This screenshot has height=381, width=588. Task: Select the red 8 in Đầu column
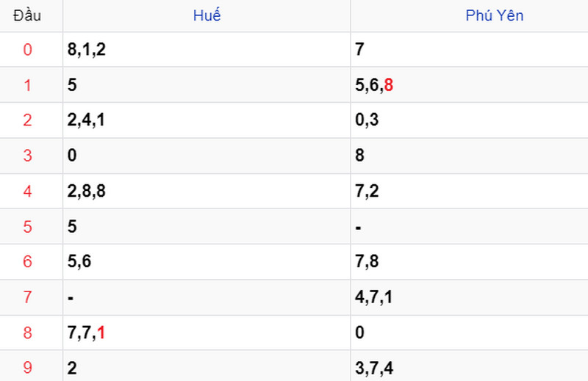point(27,333)
